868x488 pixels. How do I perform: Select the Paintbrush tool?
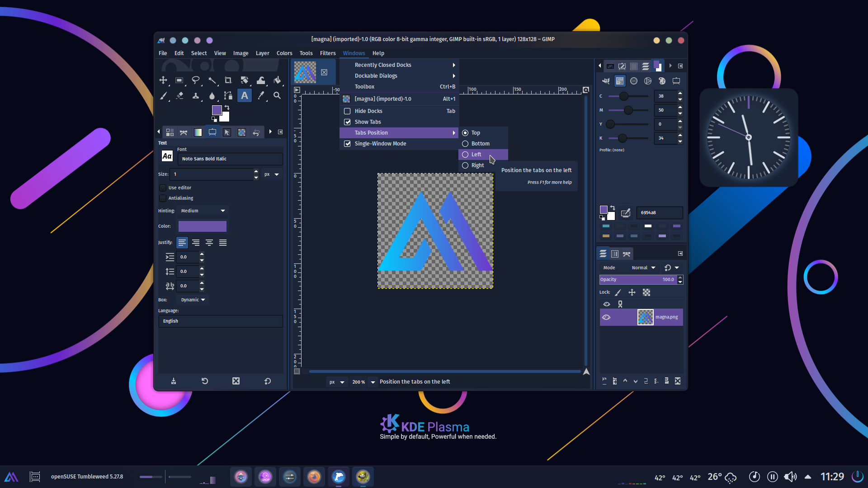163,96
